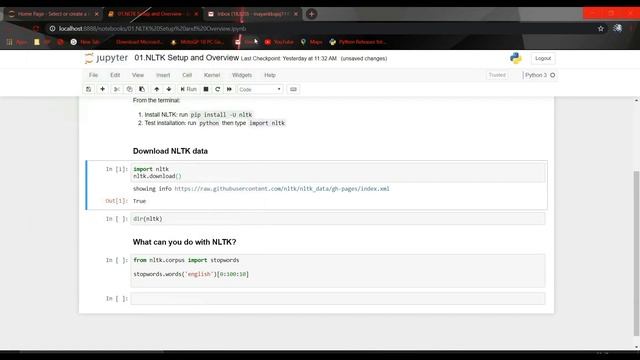Close the NLTK Setup browser tab
640x360 pixels.
(x=196, y=14)
